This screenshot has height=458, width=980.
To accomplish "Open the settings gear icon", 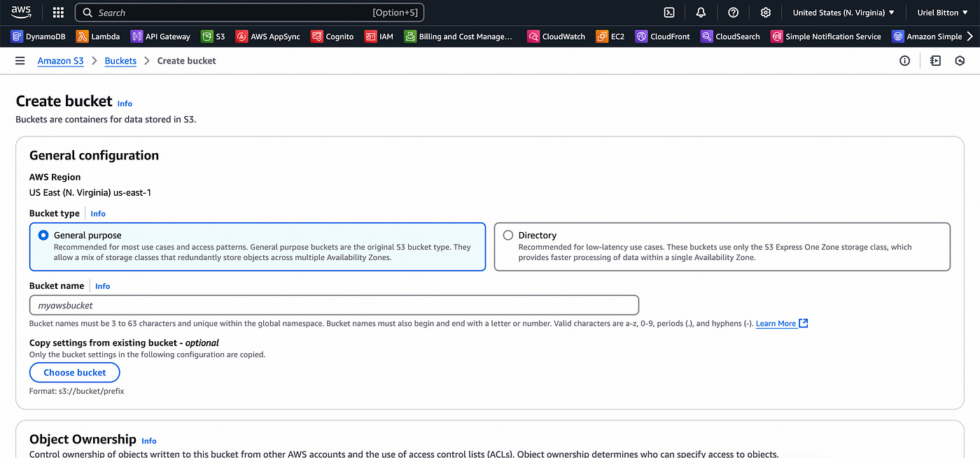I will click(766, 13).
